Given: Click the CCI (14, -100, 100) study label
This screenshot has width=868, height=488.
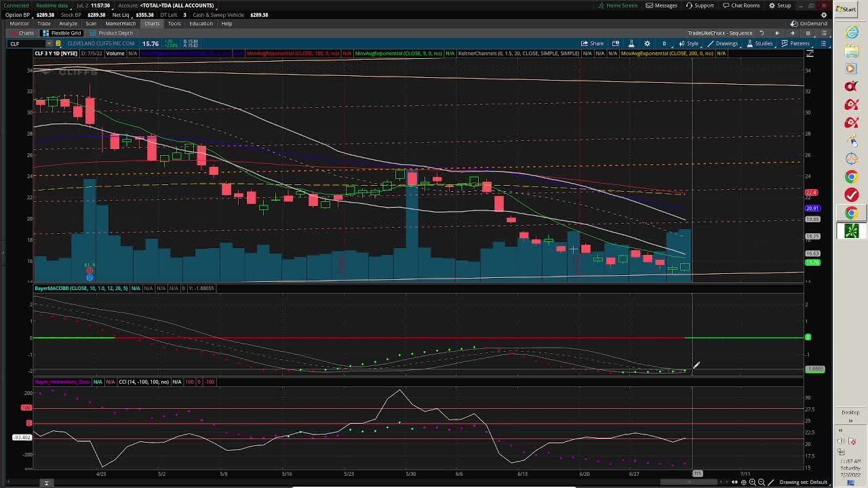Looking at the screenshot, I should (x=144, y=382).
